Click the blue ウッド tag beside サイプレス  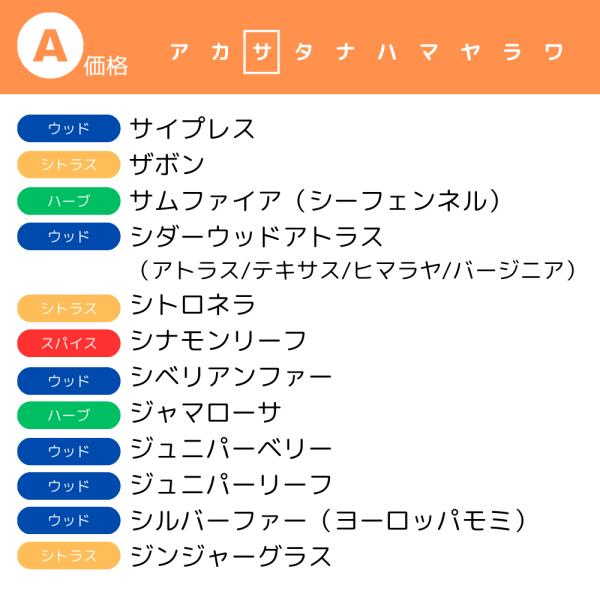[69, 128]
